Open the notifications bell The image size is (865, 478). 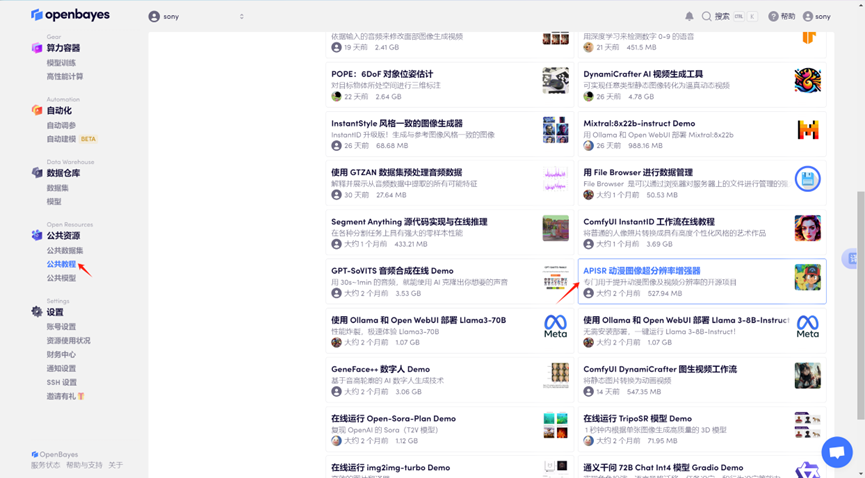689,17
